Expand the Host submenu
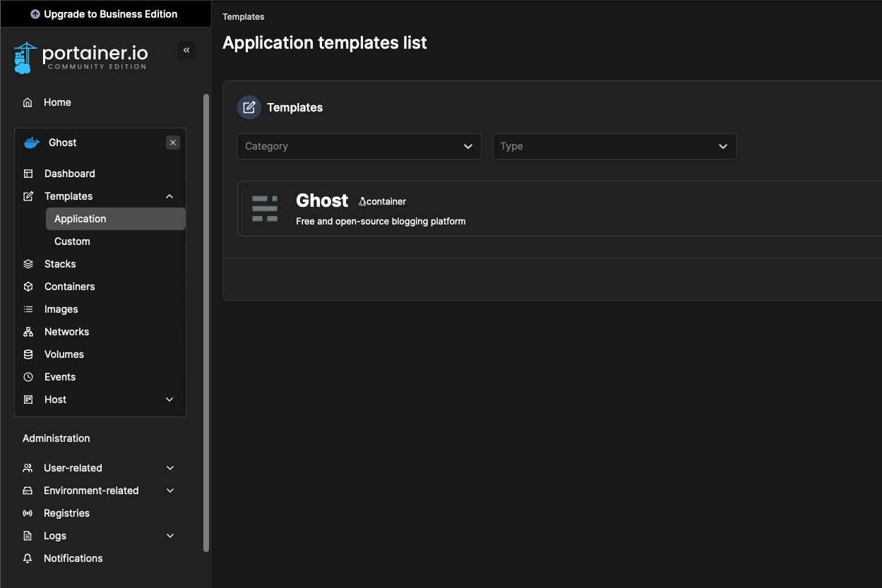Viewport: 882px width, 588px height. [x=169, y=400]
